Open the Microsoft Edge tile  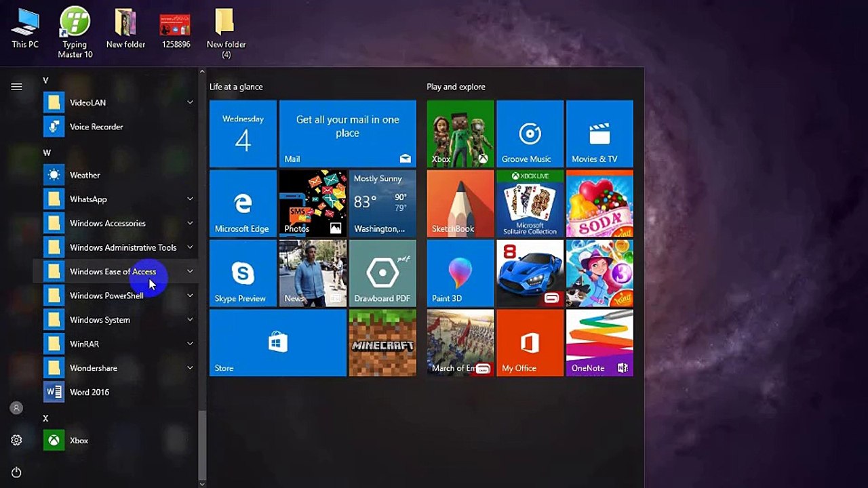pos(243,203)
